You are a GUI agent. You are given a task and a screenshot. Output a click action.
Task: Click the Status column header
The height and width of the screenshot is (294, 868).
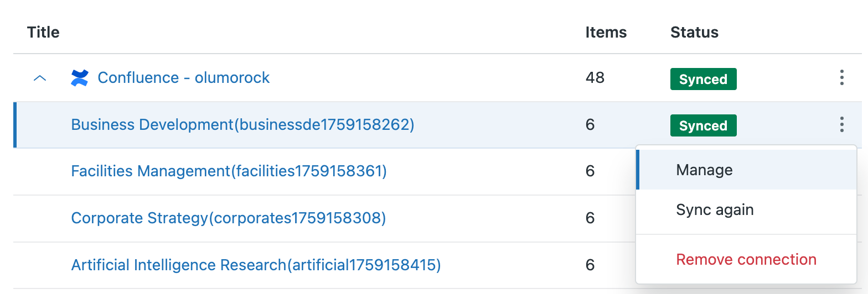click(694, 33)
